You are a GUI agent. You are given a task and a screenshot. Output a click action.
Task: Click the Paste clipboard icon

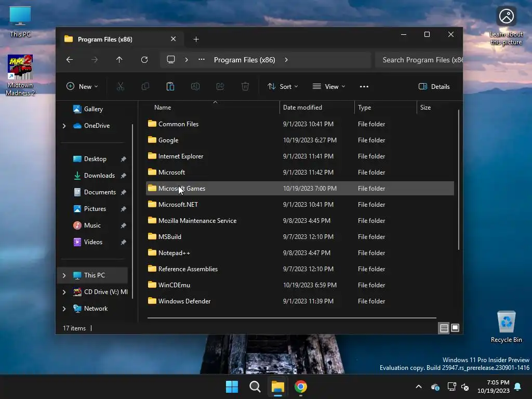click(170, 87)
